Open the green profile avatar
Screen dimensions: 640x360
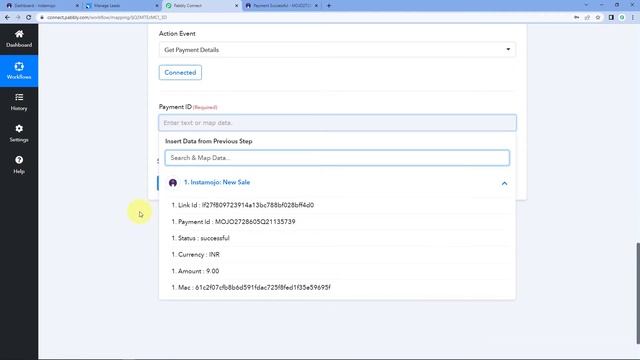tap(622, 18)
